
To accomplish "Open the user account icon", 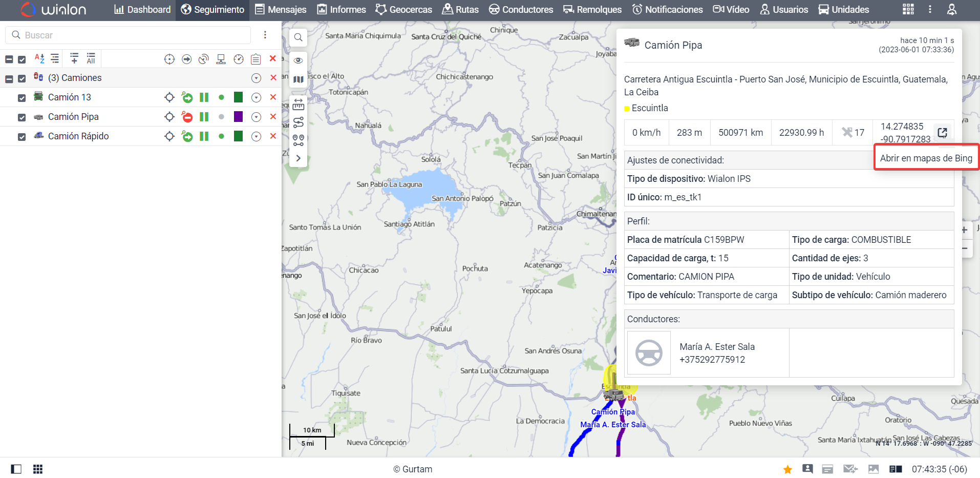I will click(951, 9).
